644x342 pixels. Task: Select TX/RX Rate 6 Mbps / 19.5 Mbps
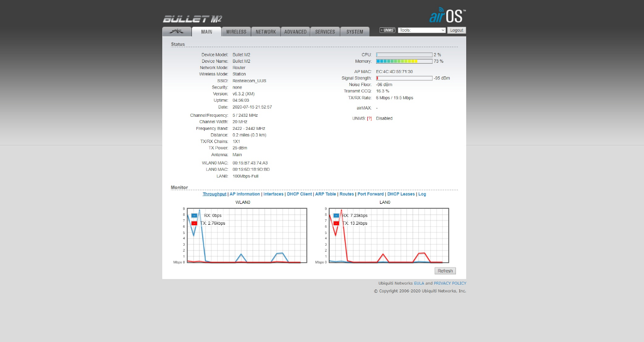coord(395,98)
